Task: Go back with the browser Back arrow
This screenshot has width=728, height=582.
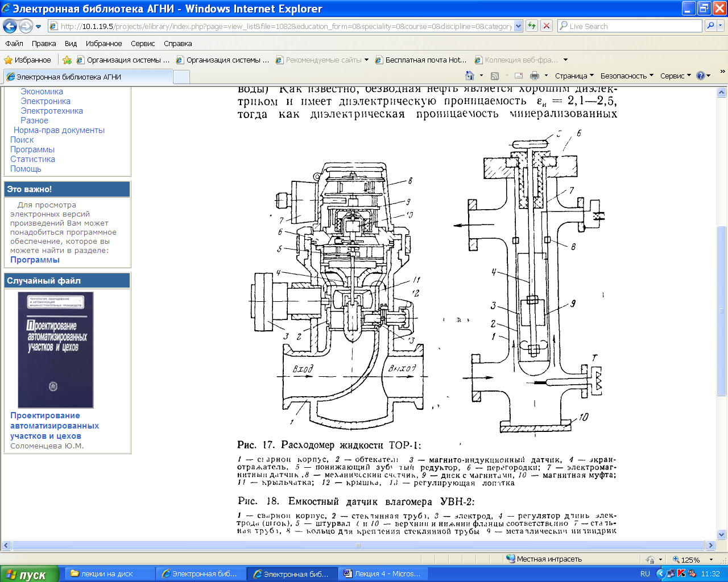Action: click(x=10, y=26)
